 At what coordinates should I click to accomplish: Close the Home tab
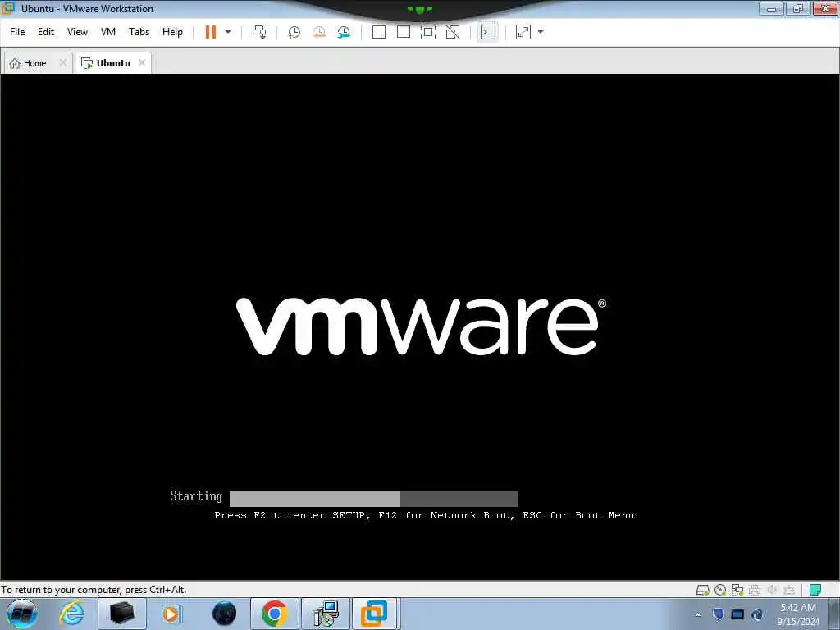(x=62, y=62)
